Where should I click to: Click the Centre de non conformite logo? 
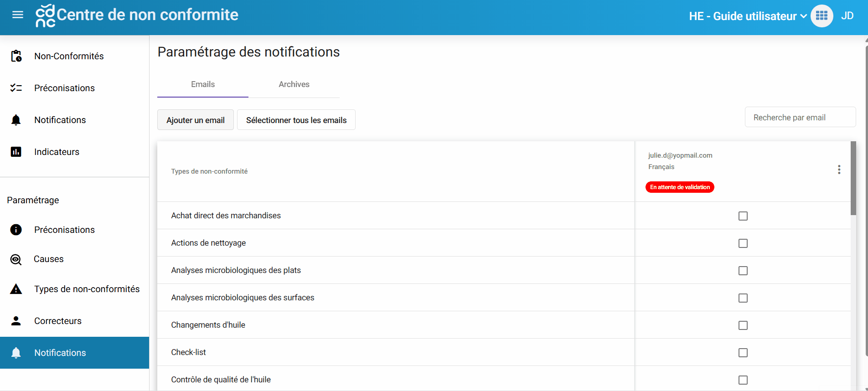(45, 16)
